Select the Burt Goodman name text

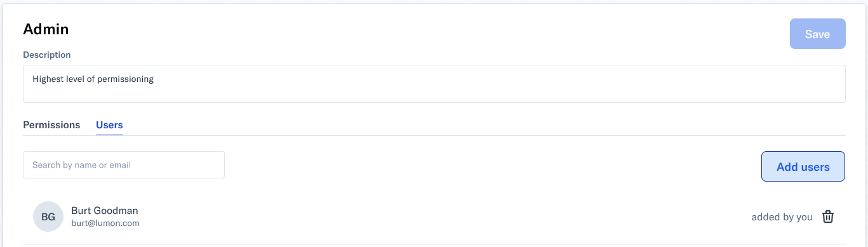tap(105, 210)
